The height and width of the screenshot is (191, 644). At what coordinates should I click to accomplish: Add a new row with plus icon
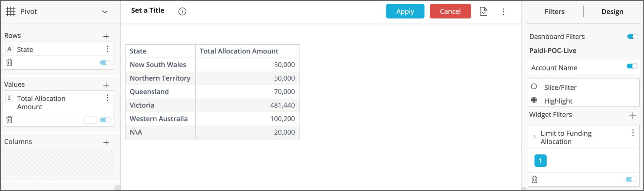point(106,36)
